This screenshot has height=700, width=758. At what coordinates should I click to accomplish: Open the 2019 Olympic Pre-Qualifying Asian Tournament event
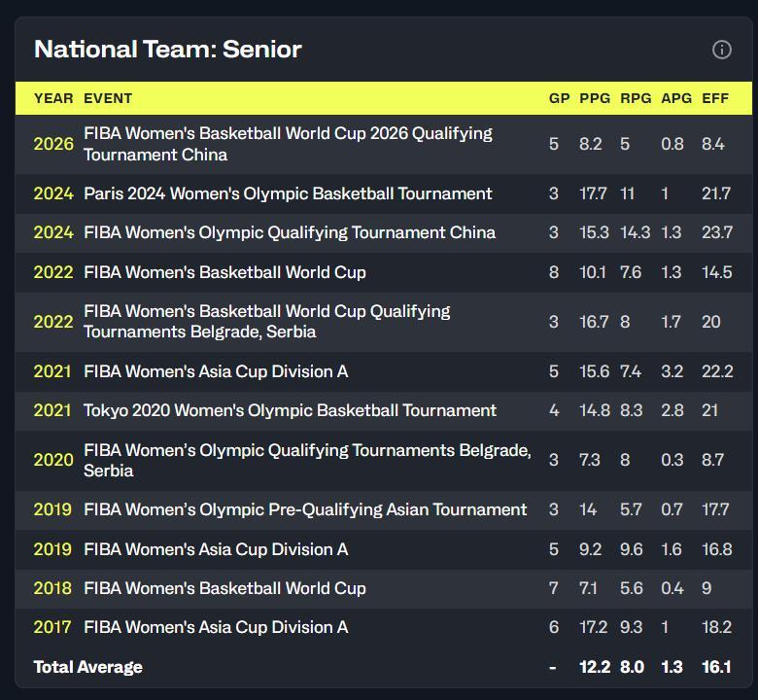pyautogui.click(x=305, y=509)
